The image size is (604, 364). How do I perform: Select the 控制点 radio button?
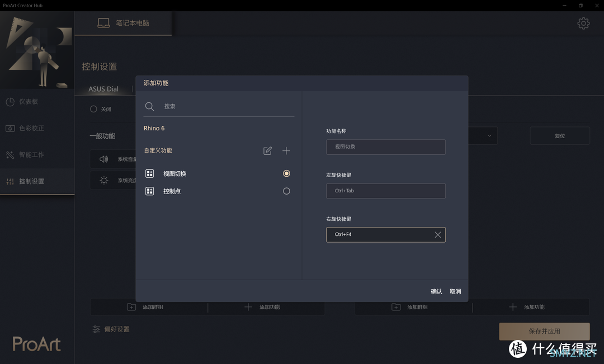[x=286, y=191]
